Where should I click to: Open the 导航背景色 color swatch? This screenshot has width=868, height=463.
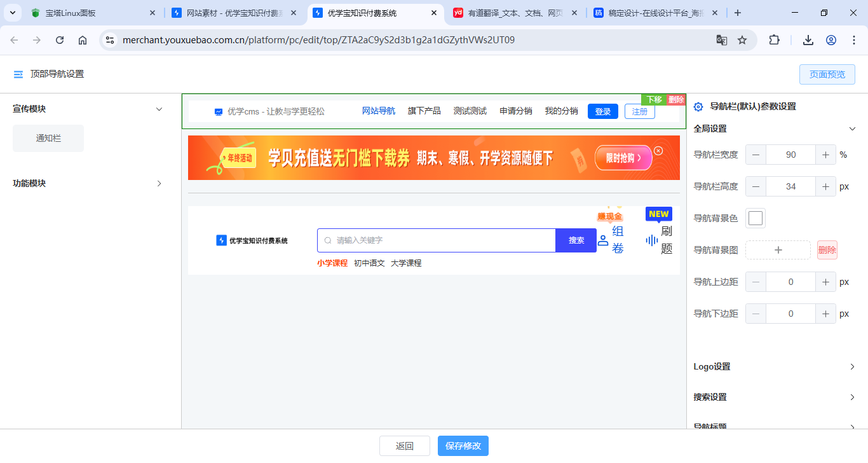[x=756, y=218]
